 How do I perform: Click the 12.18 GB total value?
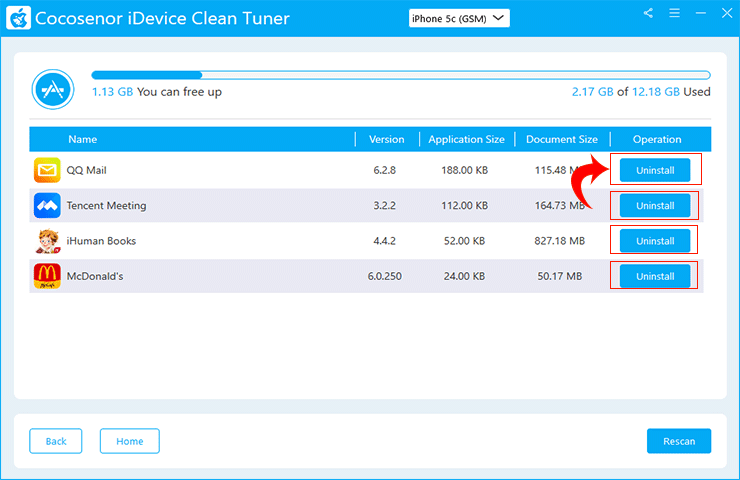(x=656, y=92)
